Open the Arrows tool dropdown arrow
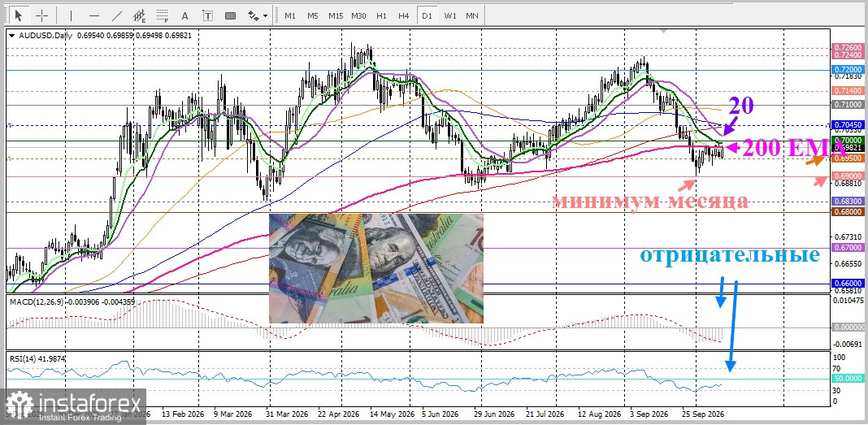Image resolution: width=868 pixels, height=425 pixels. pyautogui.click(x=266, y=15)
